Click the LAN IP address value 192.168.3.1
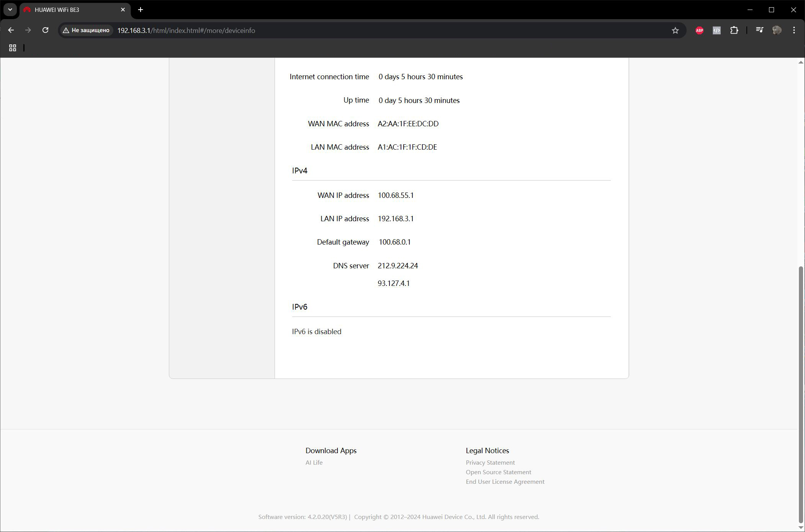Screen dimensions: 805x532 [x=396, y=219]
